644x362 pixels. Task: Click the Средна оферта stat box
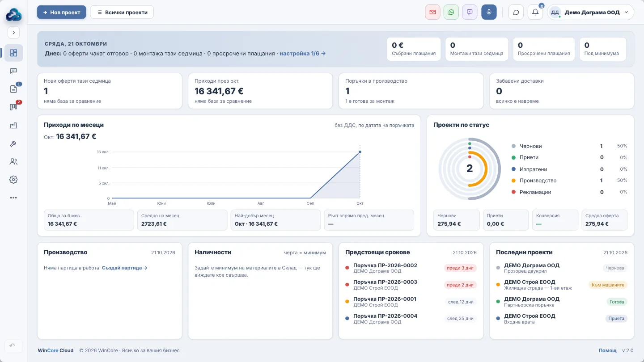click(x=605, y=220)
